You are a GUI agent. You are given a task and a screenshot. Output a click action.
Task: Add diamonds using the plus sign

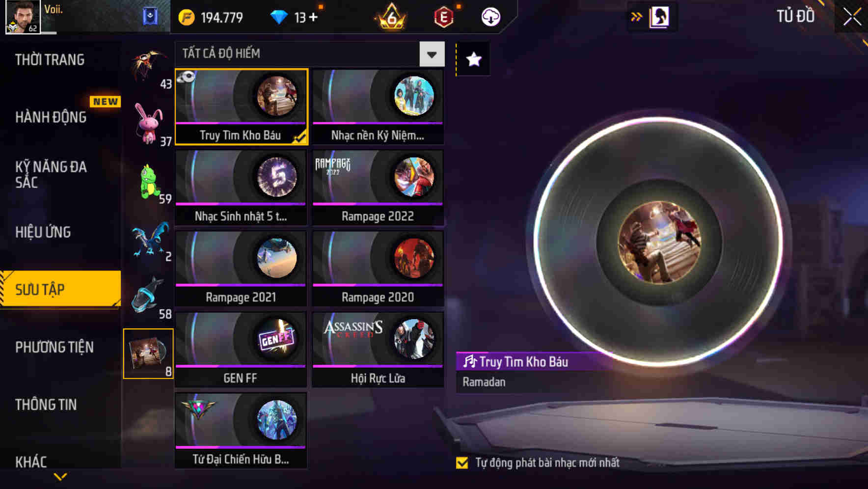coord(313,18)
